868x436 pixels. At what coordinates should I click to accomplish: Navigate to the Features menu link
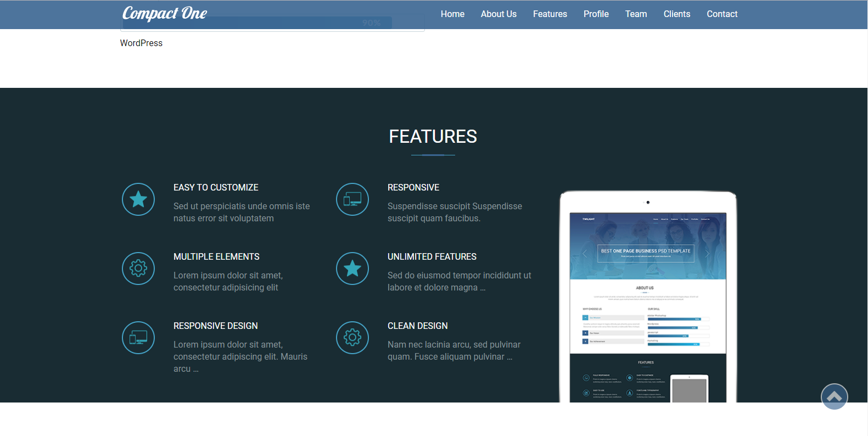click(550, 14)
